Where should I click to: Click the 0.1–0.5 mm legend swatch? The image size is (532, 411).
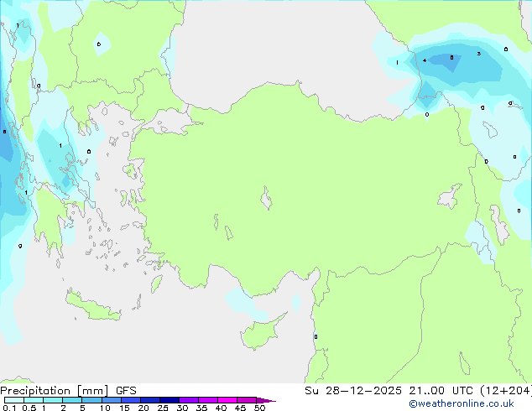point(14,400)
